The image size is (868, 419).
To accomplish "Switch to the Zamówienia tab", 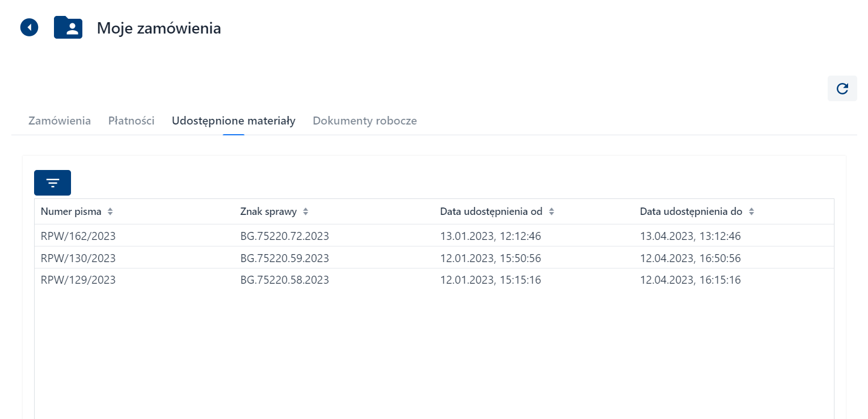I will click(x=60, y=121).
